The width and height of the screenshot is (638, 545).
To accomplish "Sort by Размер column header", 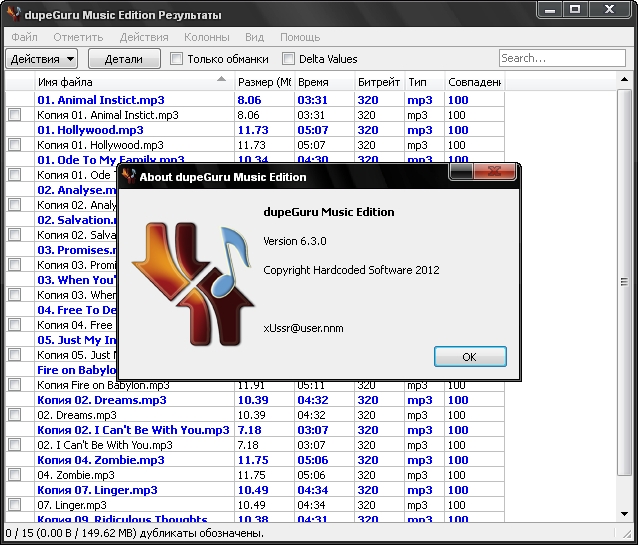I will 264,82.
